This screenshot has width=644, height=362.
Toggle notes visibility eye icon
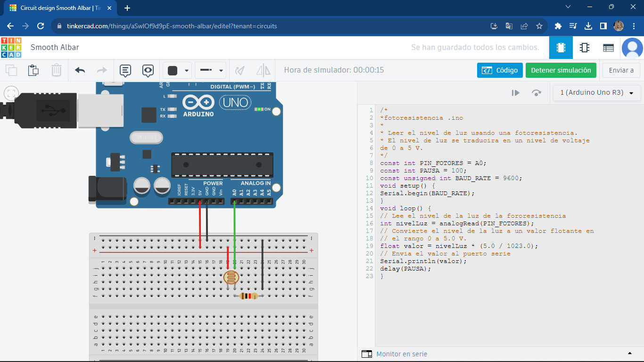pos(148,71)
